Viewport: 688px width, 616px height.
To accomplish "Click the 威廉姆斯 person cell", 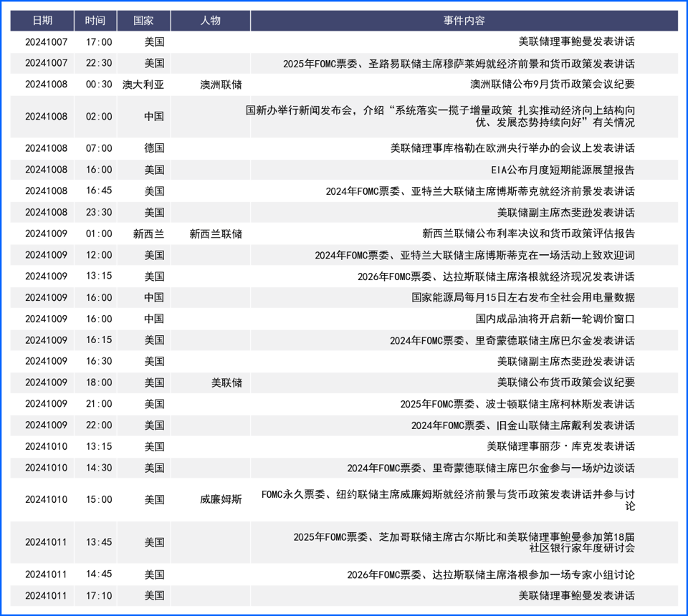I will (221, 499).
